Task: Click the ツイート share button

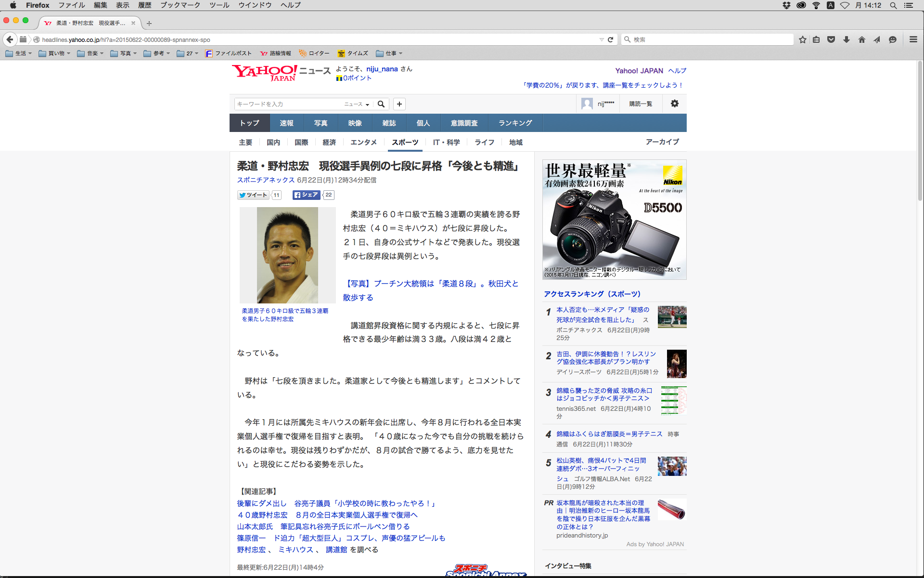Action: point(254,195)
